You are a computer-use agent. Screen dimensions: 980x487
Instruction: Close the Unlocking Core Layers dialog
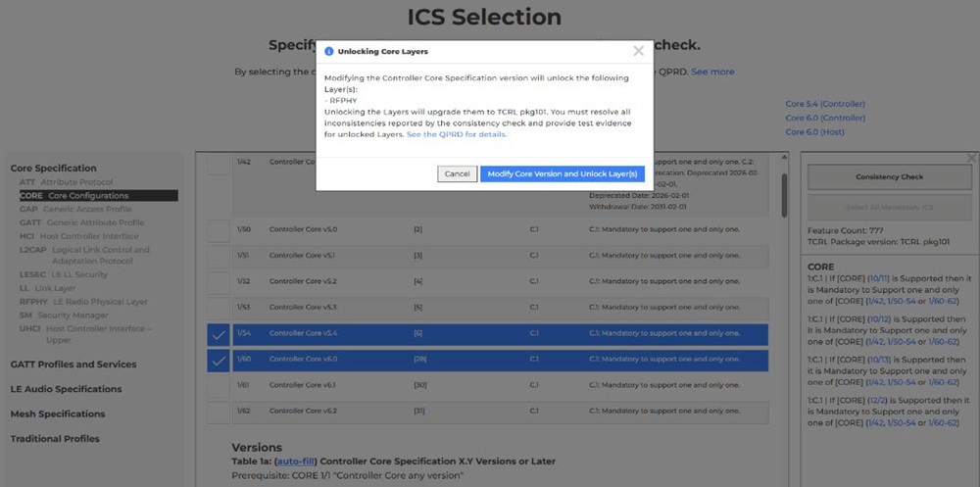(x=638, y=51)
